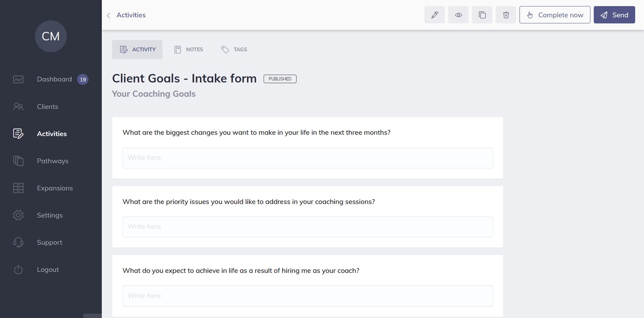Select Activities in sidebar menu
The height and width of the screenshot is (318, 644).
click(x=52, y=134)
